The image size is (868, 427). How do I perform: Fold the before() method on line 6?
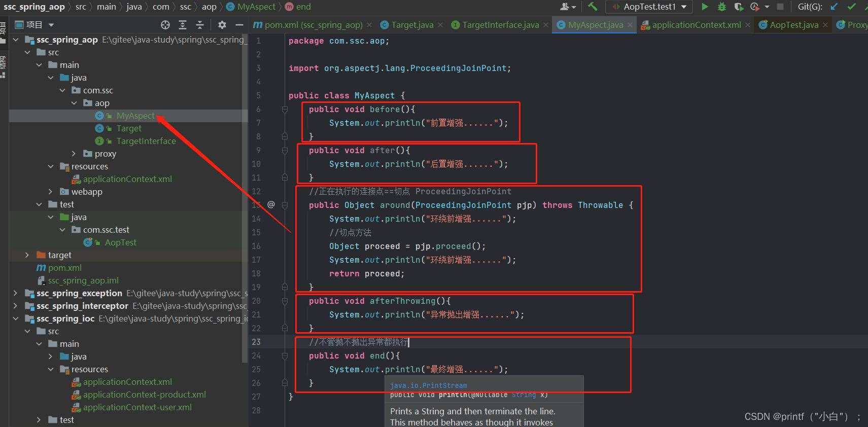[285, 109]
